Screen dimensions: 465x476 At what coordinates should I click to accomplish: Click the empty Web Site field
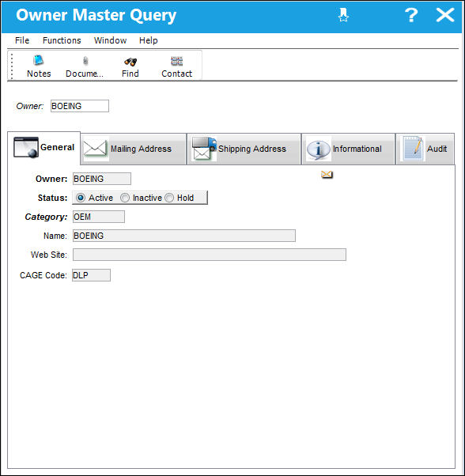pos(210,255)
